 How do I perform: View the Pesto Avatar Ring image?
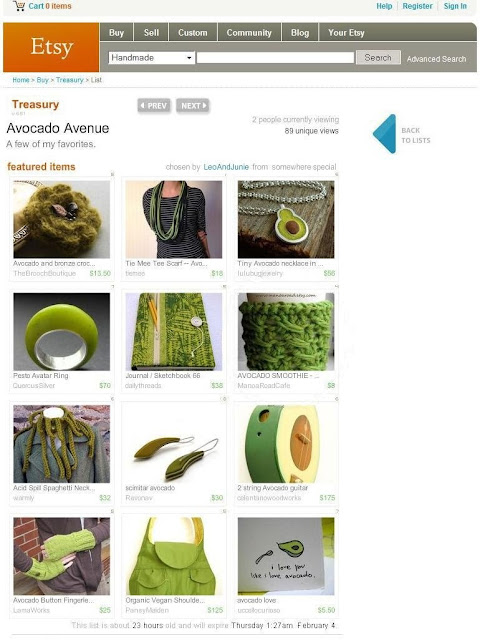point(62,332)
